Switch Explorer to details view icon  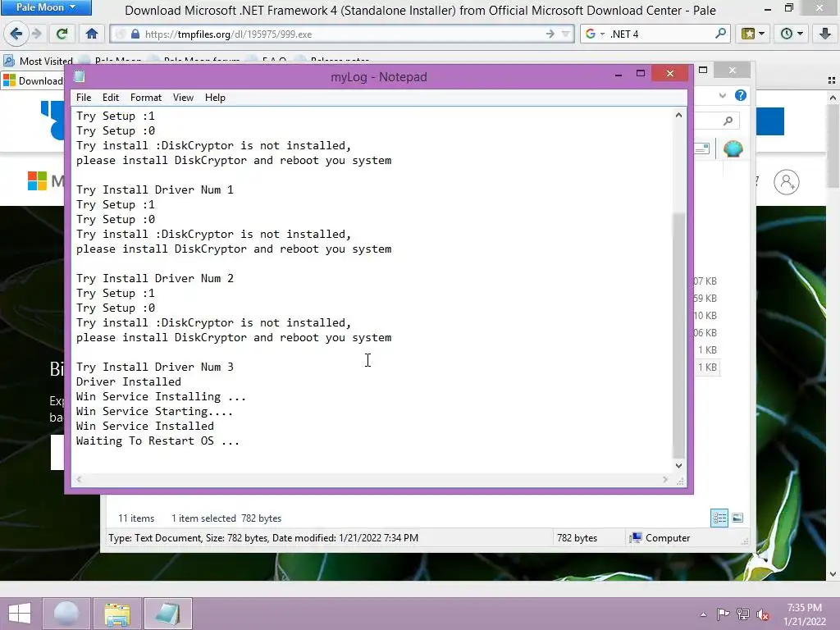(x=719, y=518)
